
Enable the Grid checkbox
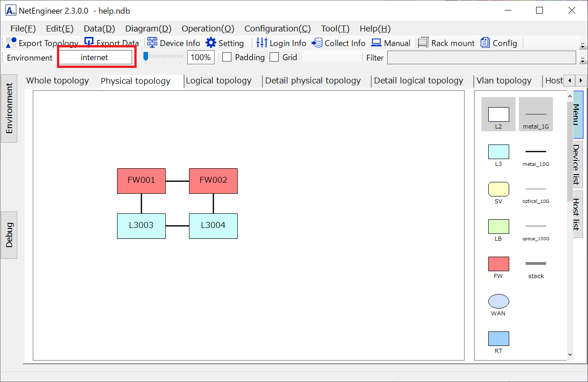[x=274, y=57]
